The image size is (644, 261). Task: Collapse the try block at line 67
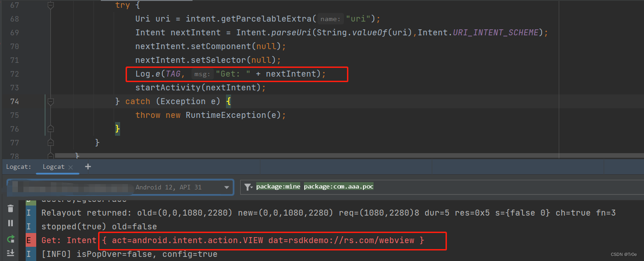[x=51, y=5]
